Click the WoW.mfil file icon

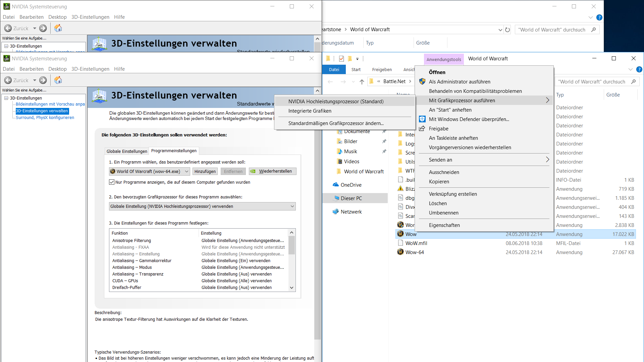click(400, 243)
